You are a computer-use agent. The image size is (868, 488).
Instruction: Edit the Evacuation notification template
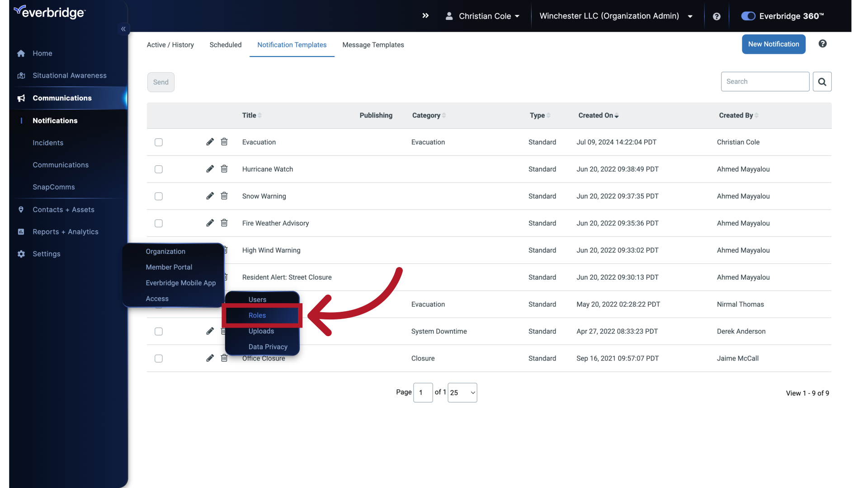210,142
